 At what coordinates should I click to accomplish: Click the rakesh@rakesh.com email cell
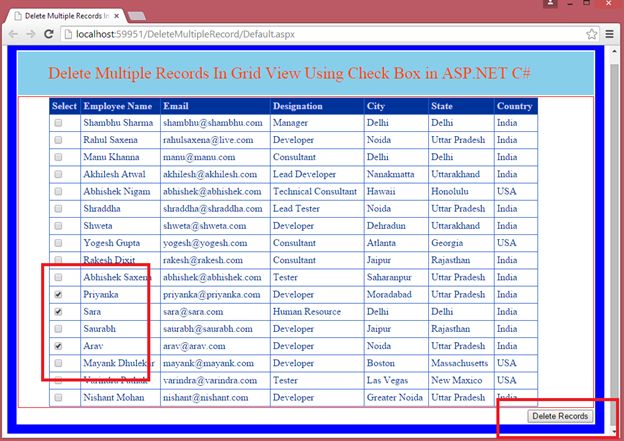(x=215, y=260)
